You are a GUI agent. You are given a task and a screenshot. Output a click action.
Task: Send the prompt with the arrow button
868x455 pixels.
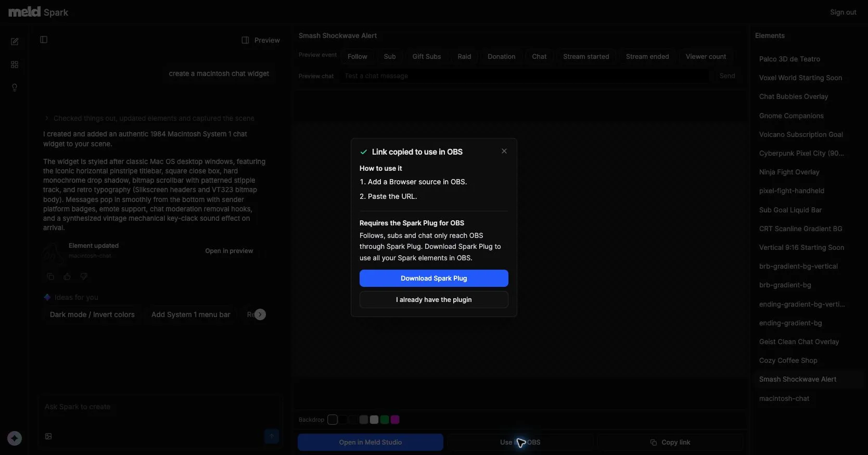(x=272, y=436)
